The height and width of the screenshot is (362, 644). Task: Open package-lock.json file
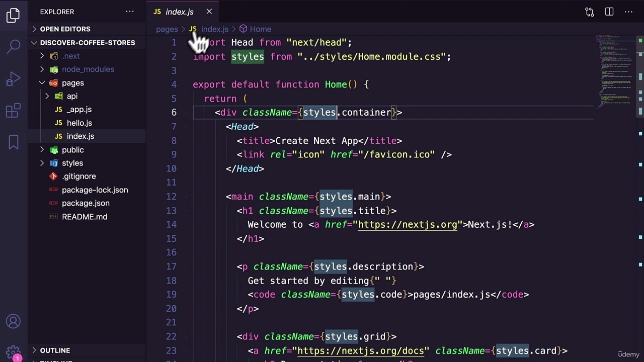[87, 190]
